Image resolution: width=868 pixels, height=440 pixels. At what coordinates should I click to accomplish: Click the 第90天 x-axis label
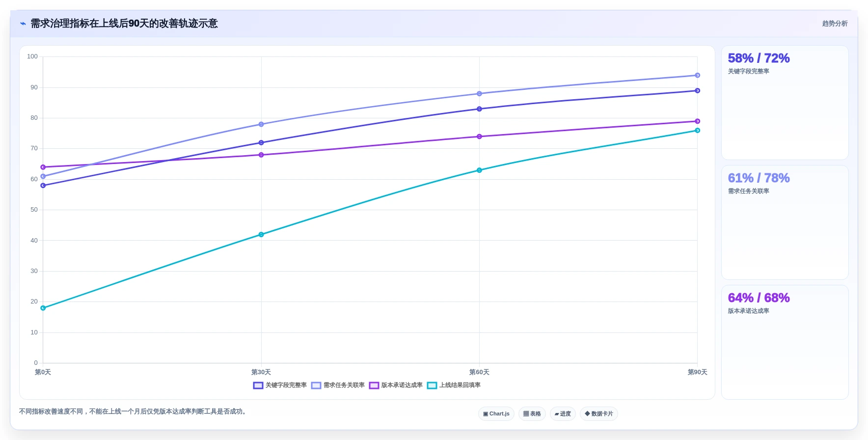pyautogui.click(x=697, y=372)
